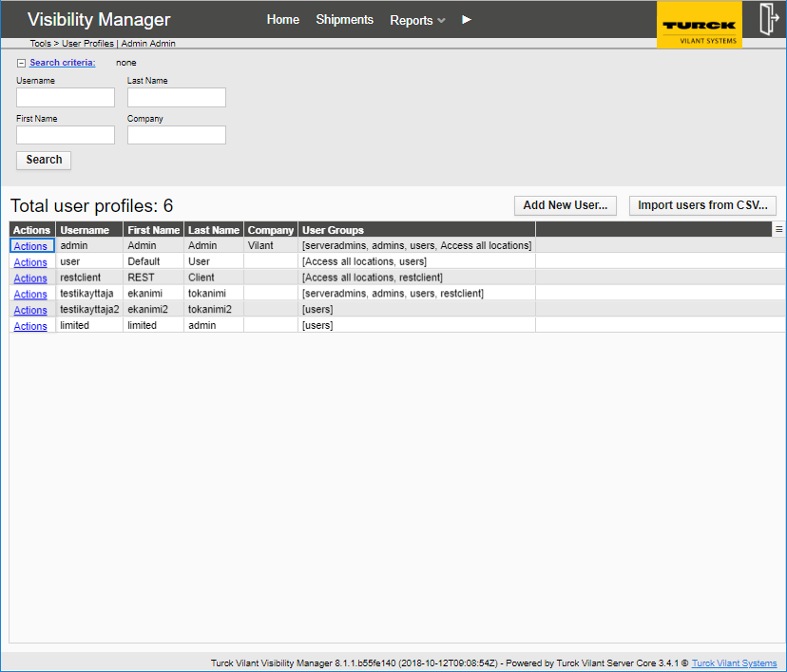
Task: Select the restclient username cell
Action: tap(89, 278)
